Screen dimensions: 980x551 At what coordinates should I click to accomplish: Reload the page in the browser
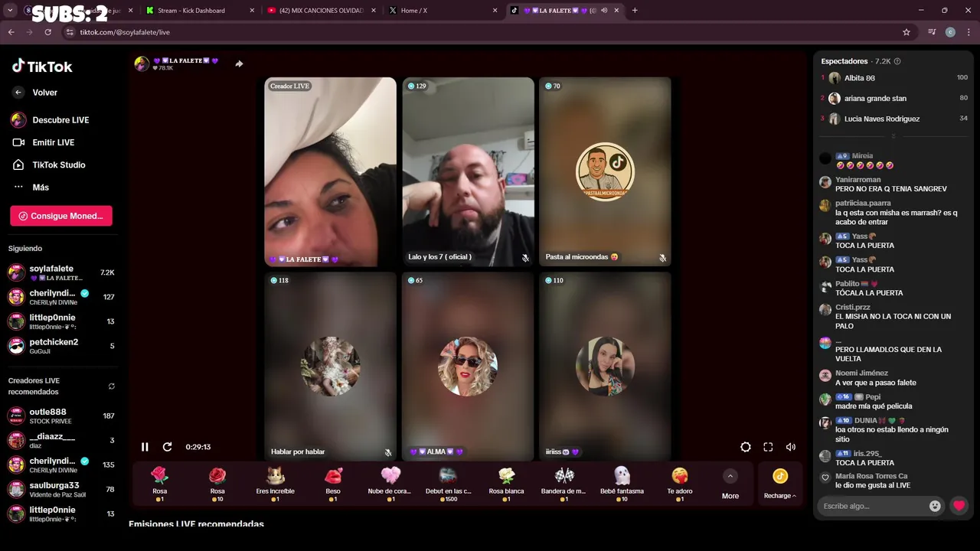point(47,32)
